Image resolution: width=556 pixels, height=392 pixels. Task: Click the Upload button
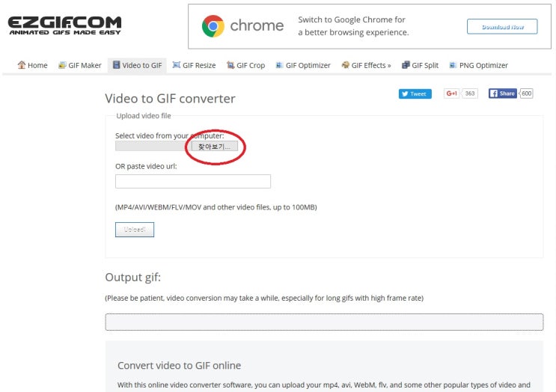tap(135, 230)
